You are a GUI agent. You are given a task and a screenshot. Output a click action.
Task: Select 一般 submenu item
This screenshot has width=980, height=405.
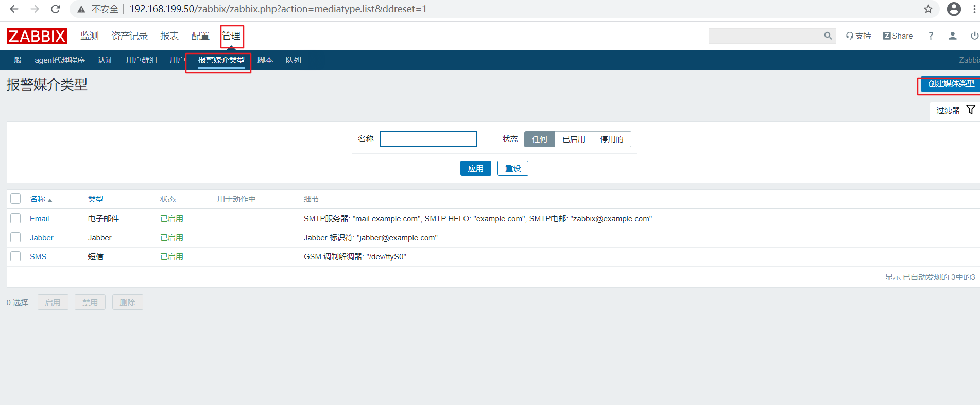14,60
